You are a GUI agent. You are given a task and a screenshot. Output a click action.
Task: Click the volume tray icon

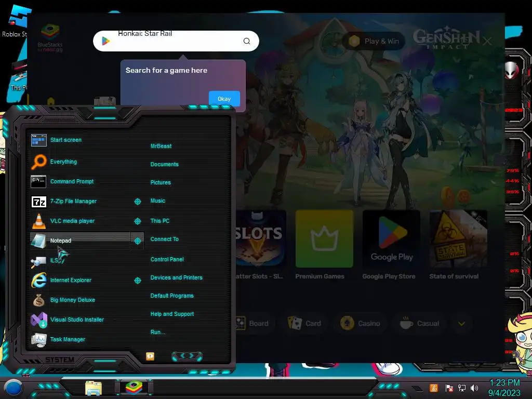pyautogui.click(x=474, y=388)
